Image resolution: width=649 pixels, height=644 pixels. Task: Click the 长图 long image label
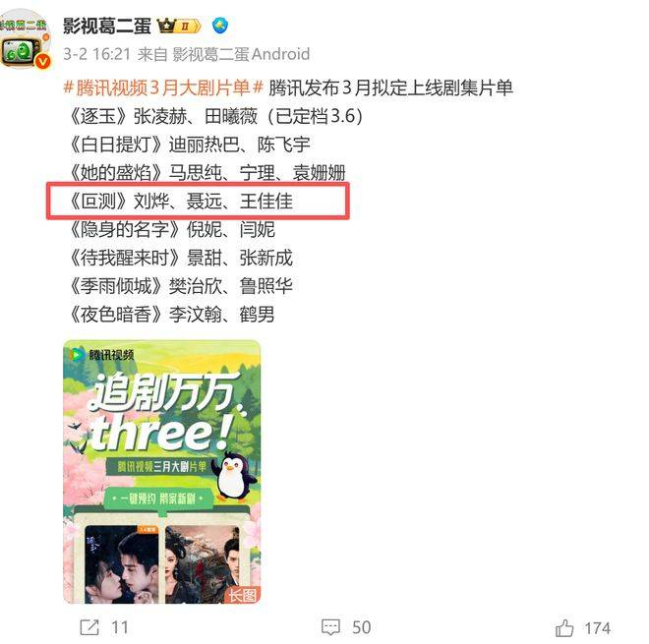pyautogui.click(x=243, y=595)
